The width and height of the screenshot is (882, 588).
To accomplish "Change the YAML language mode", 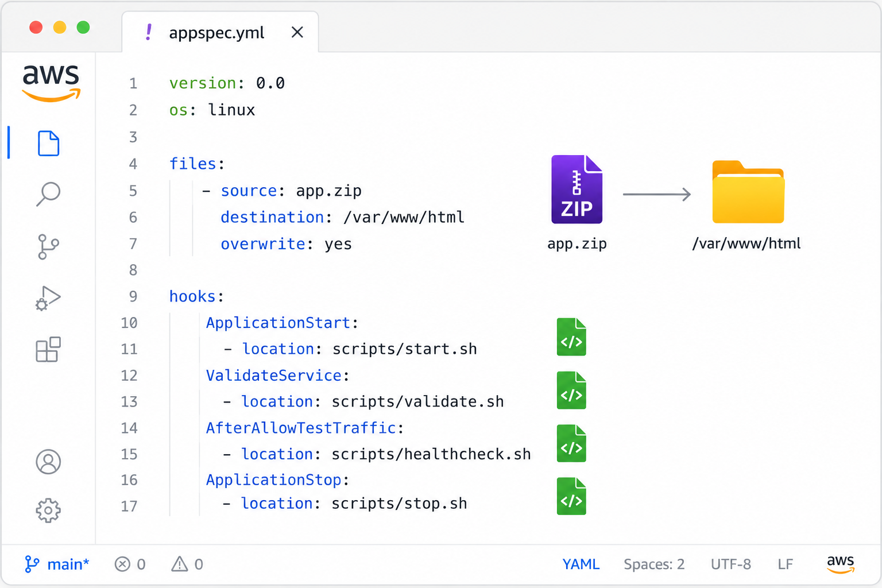I will [581, 564].
